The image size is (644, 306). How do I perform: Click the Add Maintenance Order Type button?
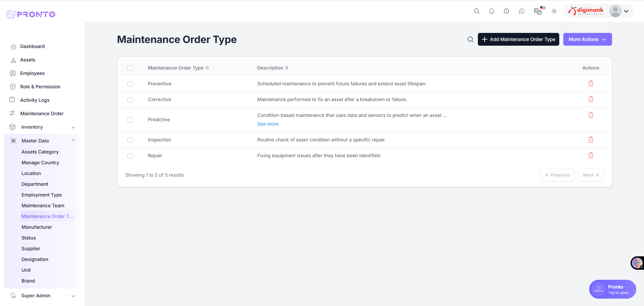tap(518, 39)
